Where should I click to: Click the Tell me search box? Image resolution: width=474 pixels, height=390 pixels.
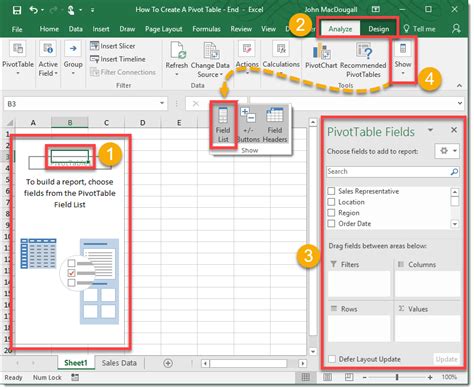coord(419,29)
